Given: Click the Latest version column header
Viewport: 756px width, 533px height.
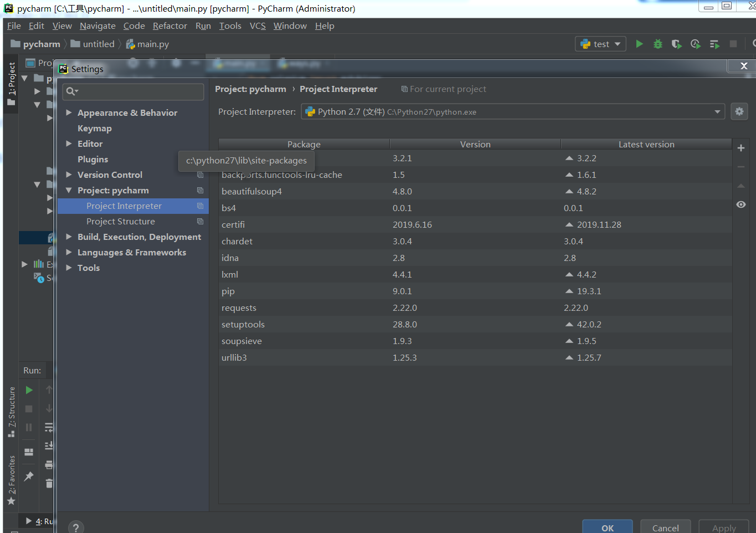Looking at the screenshot, I should pos(646,144).
